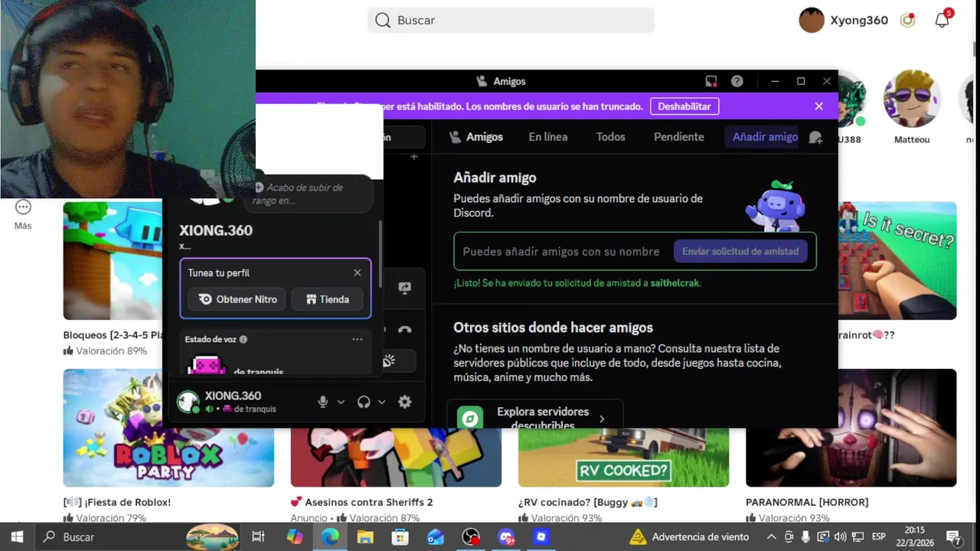
Task: Open Copilot from the taskbar
Action: (x=295, y=537)
